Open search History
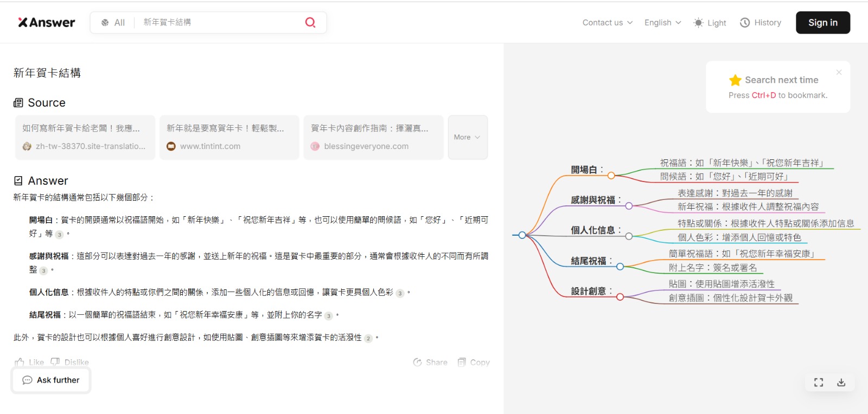Screen dimensions: 868x414 click(x=761, y=23)
